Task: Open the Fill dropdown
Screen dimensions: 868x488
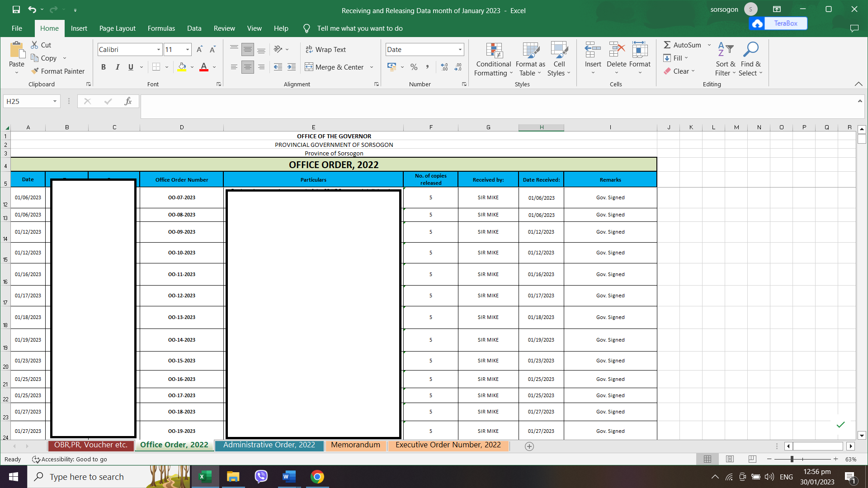Action: point(676,58)
